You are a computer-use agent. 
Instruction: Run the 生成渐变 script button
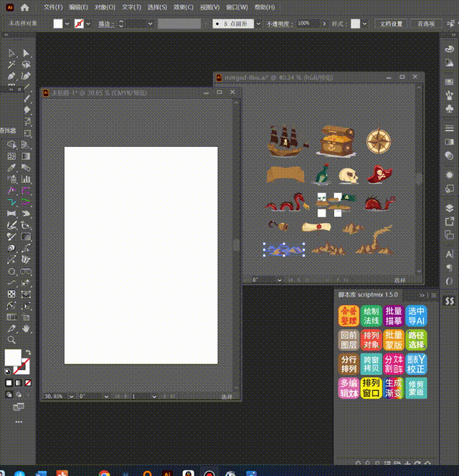pos(394,388)
